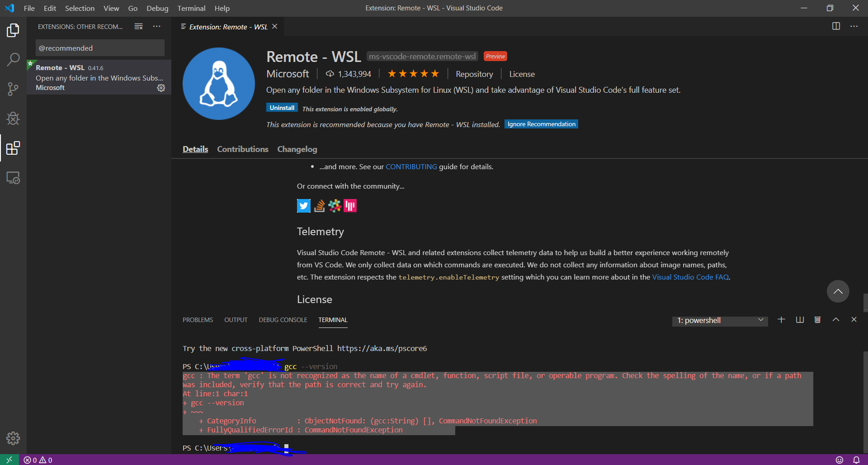Open the Remote - WSL item manage gear
This screenshot has height=465, width=868.
pyautogui.click(x=161, y=88)
